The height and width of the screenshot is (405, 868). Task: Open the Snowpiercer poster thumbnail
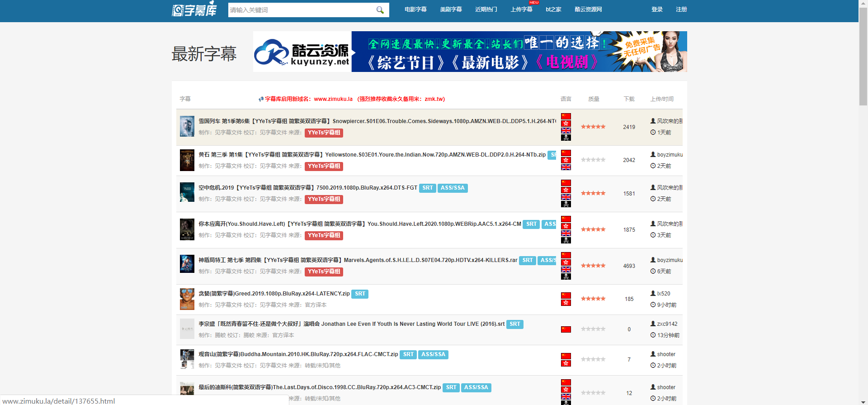coord(187,126)
